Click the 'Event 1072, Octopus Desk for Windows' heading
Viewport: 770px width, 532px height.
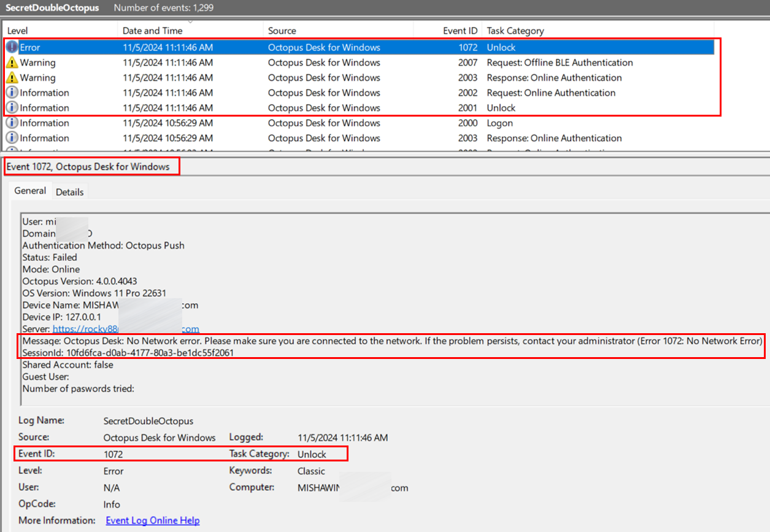pyautogui.click(x=88, y=166)
